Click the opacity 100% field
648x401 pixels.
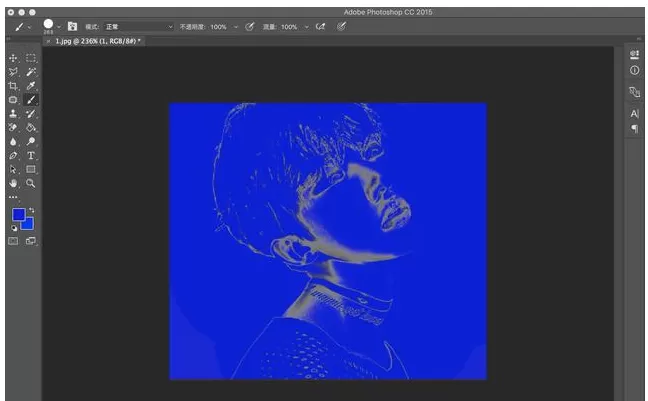tap(219, 27)
